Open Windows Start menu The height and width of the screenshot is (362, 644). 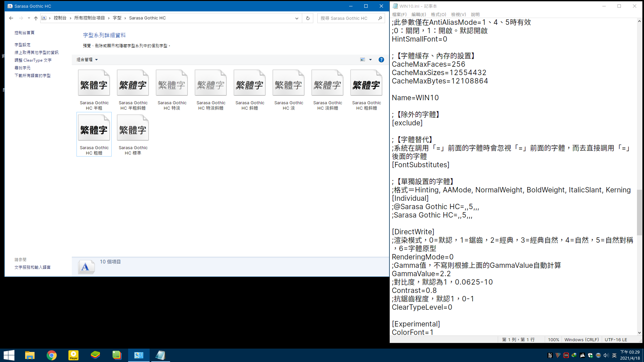[x=9, y=355]
